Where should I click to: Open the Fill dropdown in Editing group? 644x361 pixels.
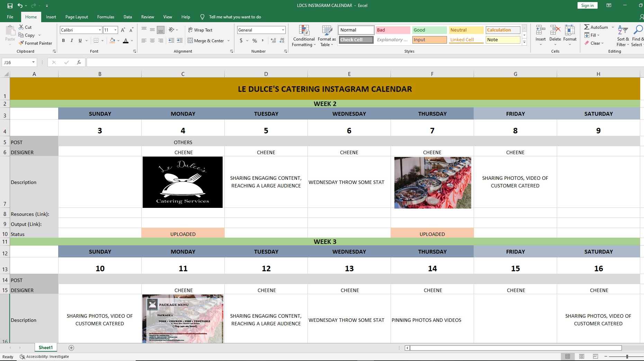(592, 35)
